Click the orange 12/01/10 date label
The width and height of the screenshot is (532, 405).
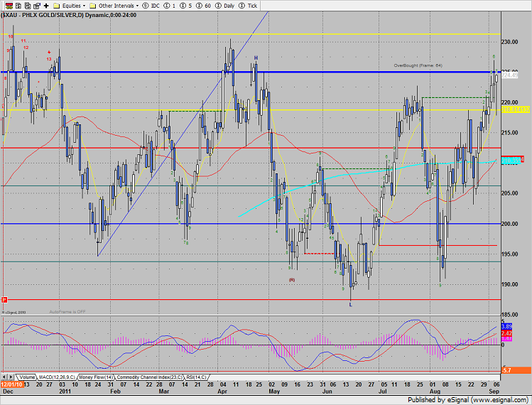(x=12, y=384)
